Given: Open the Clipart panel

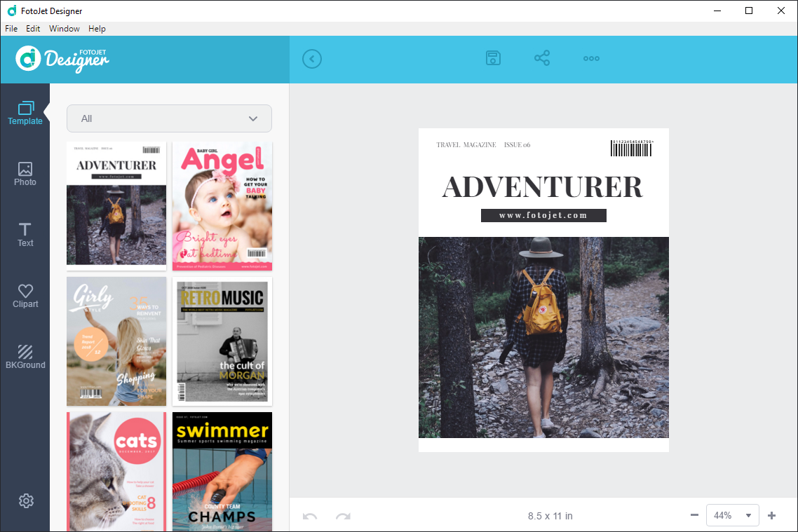Looking at the screenshot, I should pos(25,295).
